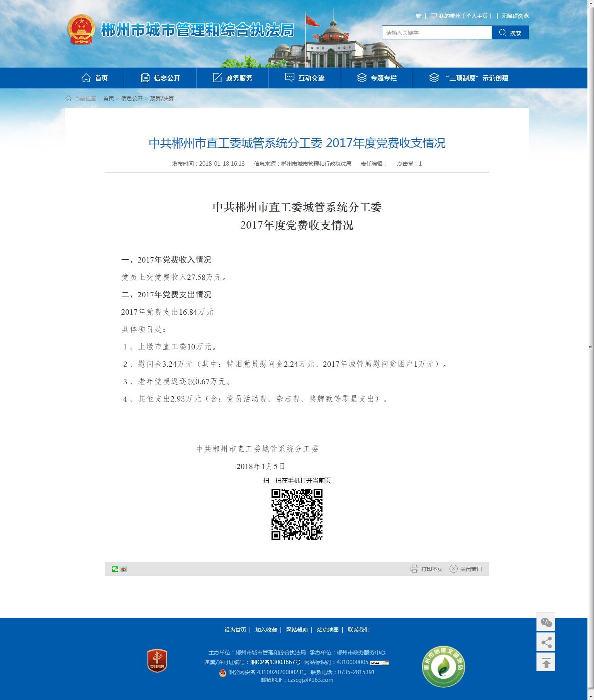Click the police shield icon by 湘公网安备

coord(223,672)
